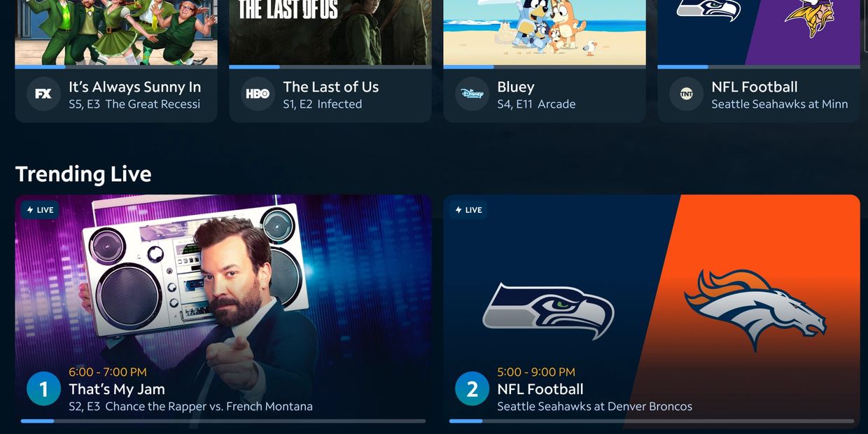This screenshot has height=434, width=868.
Task: Select NFL Football Seahawks at Minnesota card
Action: point(759,94)
